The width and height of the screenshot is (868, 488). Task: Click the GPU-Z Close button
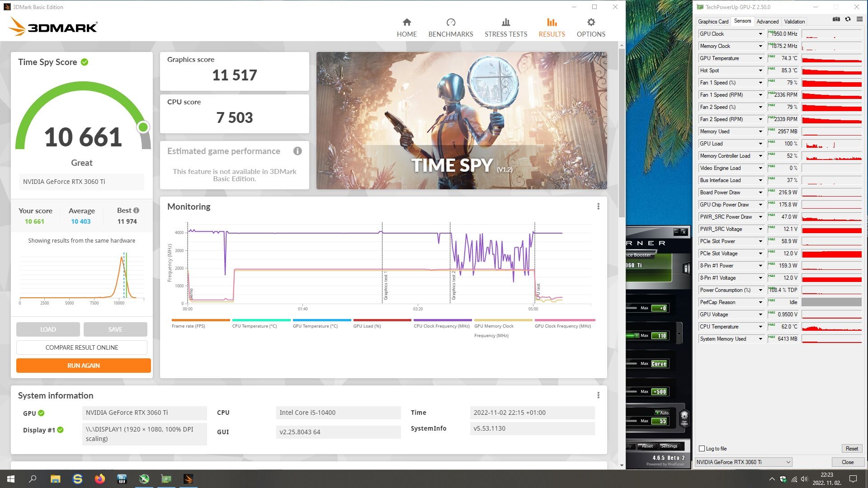(848, 462)
